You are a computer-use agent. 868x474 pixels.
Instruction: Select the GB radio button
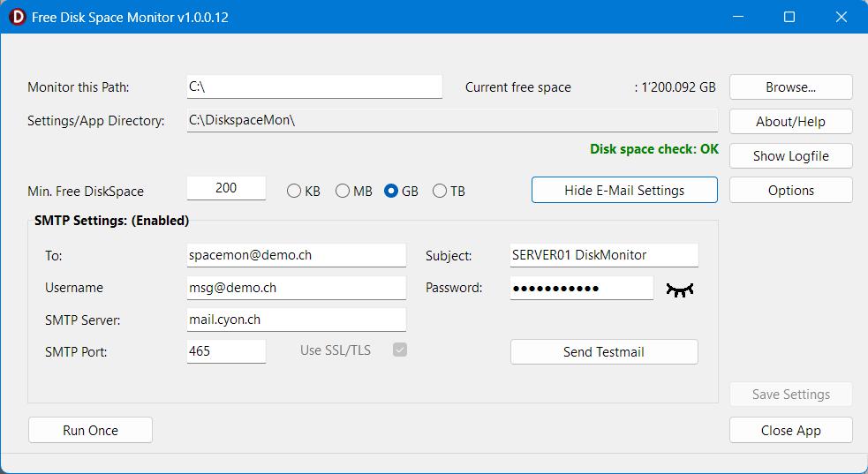click(391, 191)
